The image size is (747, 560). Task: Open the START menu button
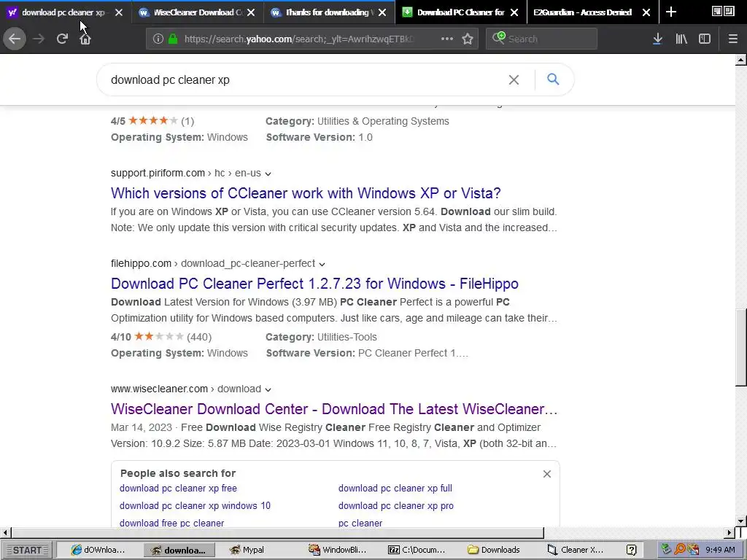pos(27,550)
